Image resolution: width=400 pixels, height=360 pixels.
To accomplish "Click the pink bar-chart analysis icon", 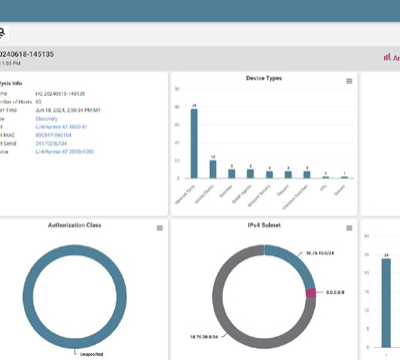I will 387,57.
